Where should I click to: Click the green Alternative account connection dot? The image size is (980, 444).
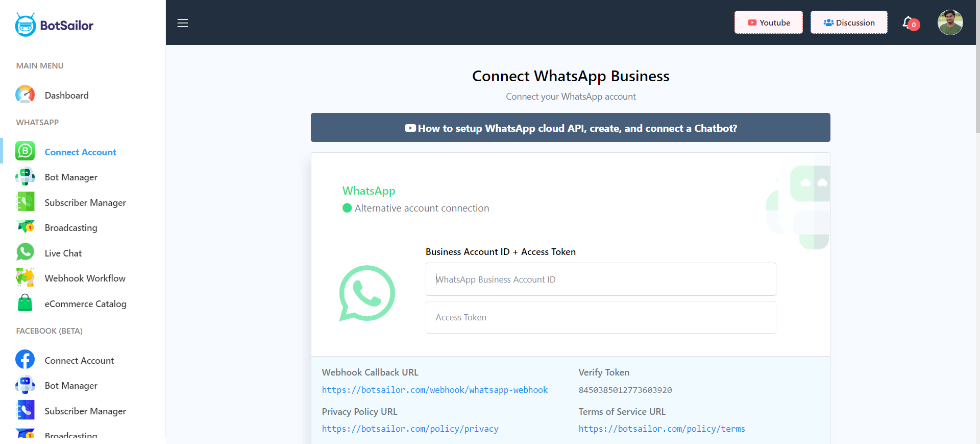tap(347, 208)
